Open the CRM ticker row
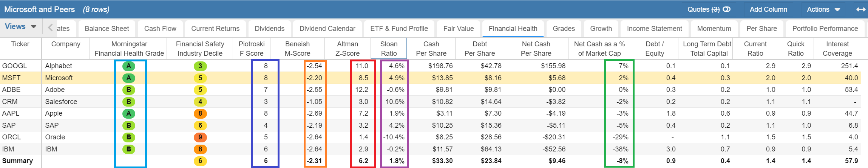This screenshot has width=868, height=168. click(x=10, y=102)
